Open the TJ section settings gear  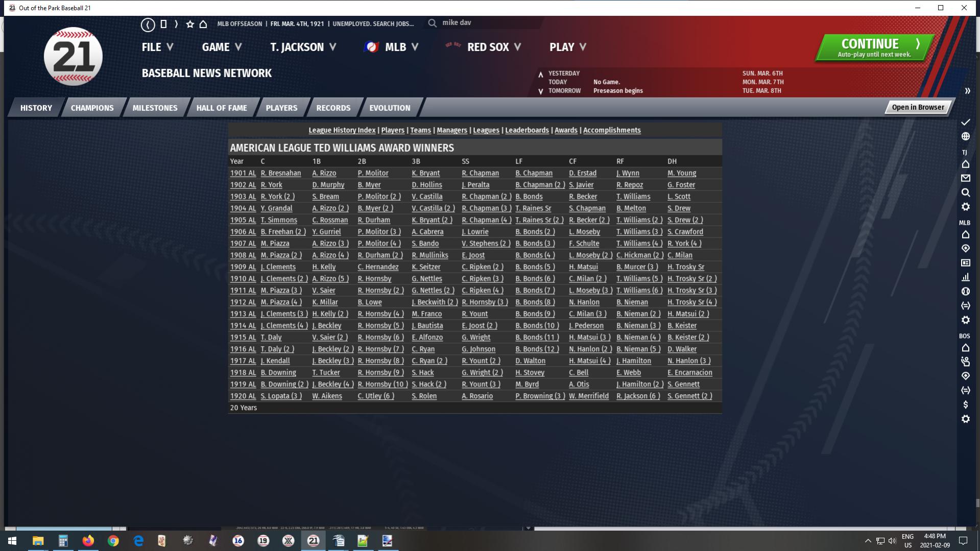[x=965, y=207]
